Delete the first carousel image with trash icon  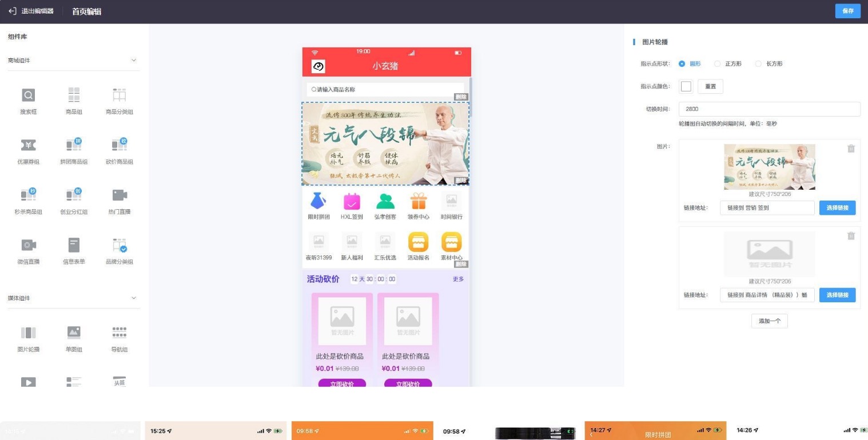(x=850, y=149)
